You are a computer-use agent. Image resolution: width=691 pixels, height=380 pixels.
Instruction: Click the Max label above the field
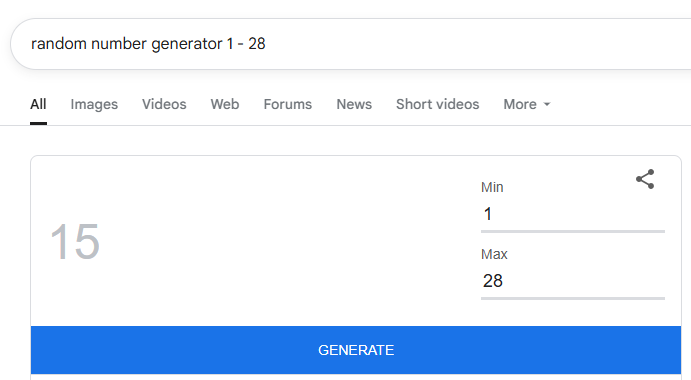pyautogui.click(x=494, y=254)
